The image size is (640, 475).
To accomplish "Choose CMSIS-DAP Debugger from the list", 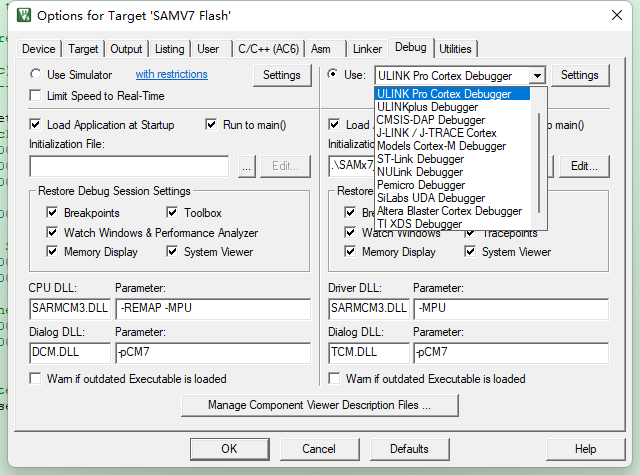I will click(430, 120).
